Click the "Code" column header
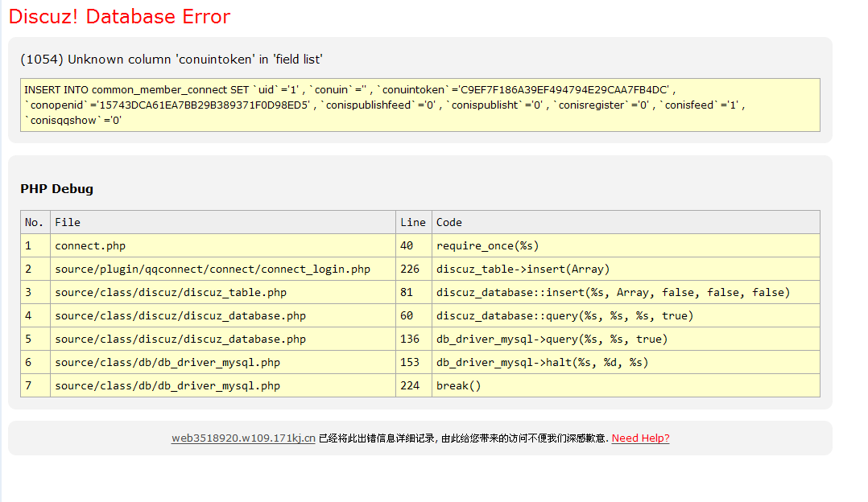Viewport: 868px width, 502px height. (449, 222)
